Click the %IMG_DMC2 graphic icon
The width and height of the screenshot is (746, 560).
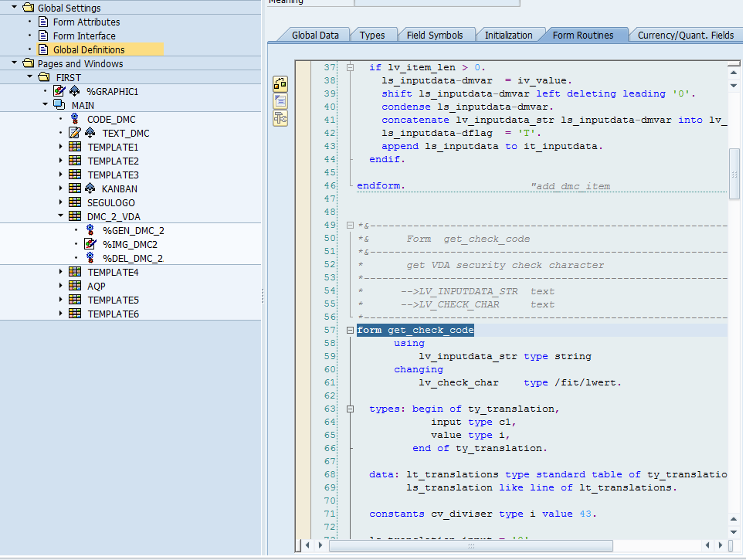coord(90,244)
